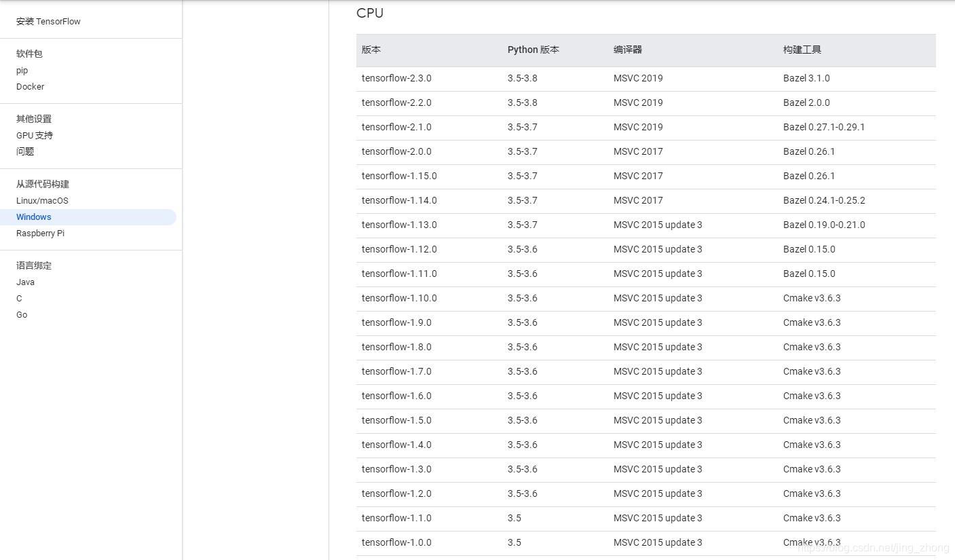The image size is (955, 560).
Task: Click Bazel 0.27.1-0.29.1 build tool cell
Action: point(824,127)
